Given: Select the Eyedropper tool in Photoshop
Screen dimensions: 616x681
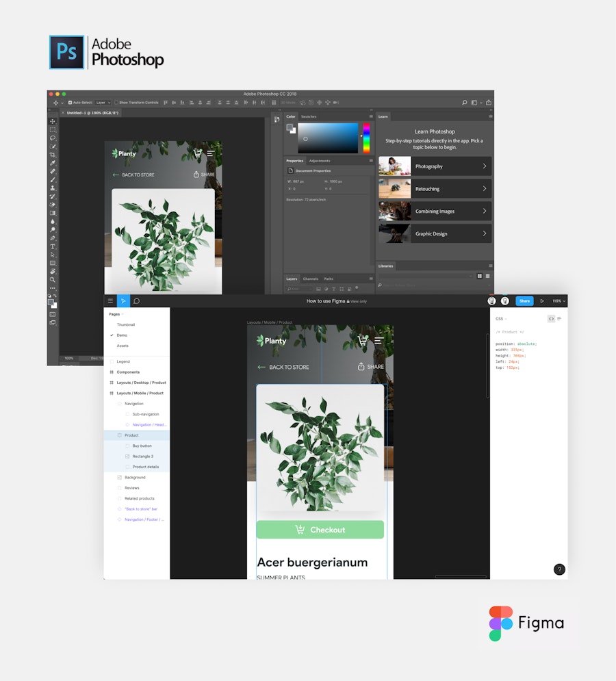Looking at the screenshot, I should 53,163.
